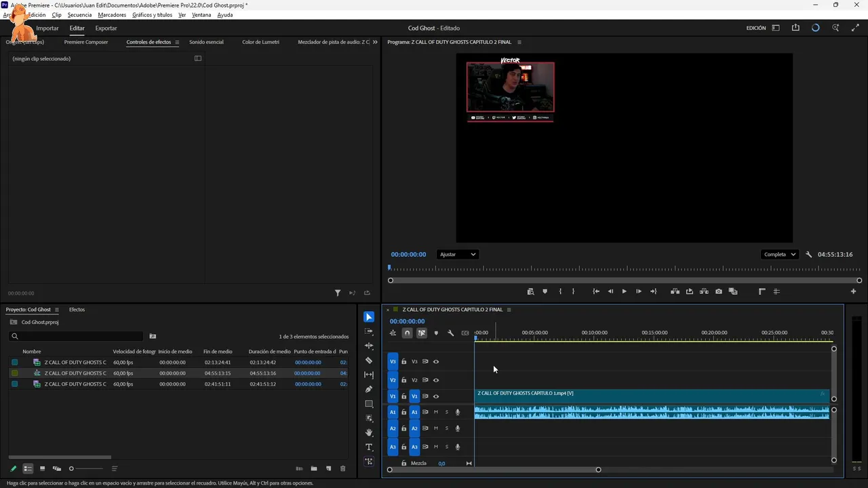This screenshot has width=868, height=488.
Task: Mark In point in Program monitor
Action: coord(560,291)
